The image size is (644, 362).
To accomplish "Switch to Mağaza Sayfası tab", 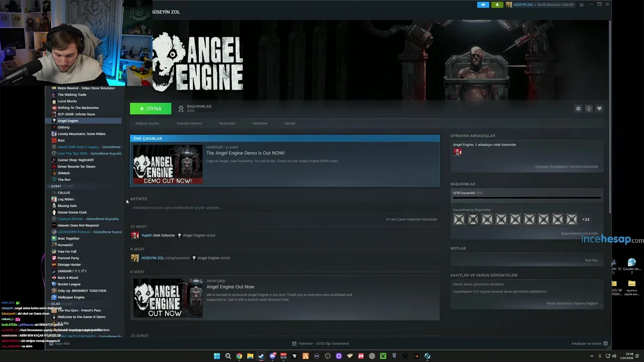I will pyautogui.click(x=147, y=123).
